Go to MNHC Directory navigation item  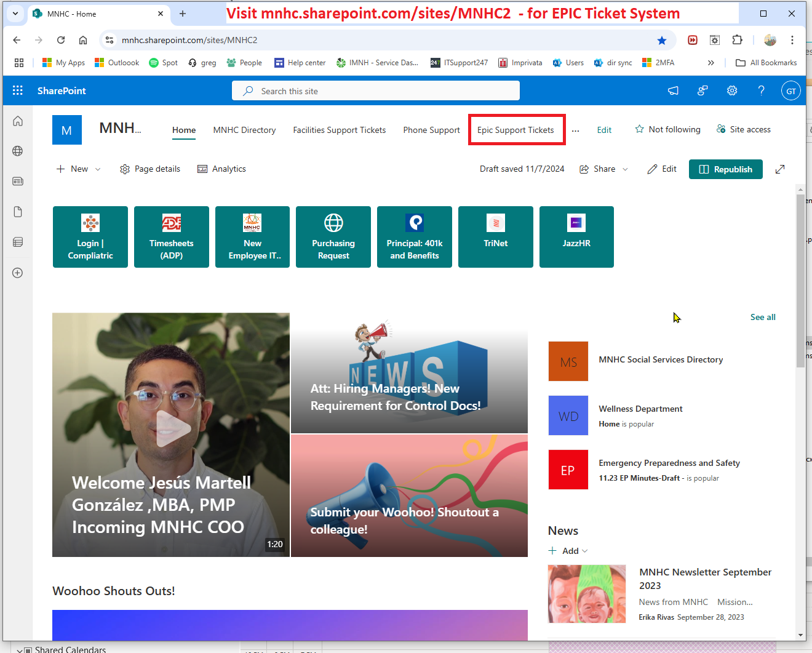(244, 130)
